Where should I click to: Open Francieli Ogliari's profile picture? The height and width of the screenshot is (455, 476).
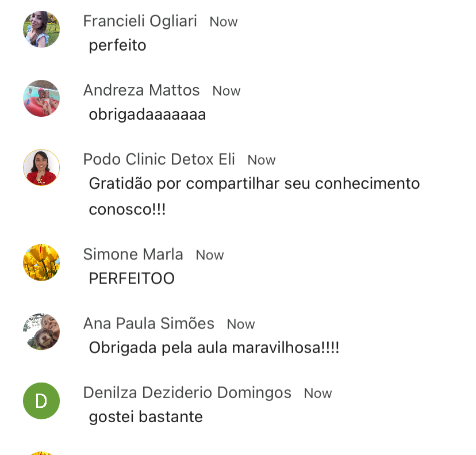point(41,29)
